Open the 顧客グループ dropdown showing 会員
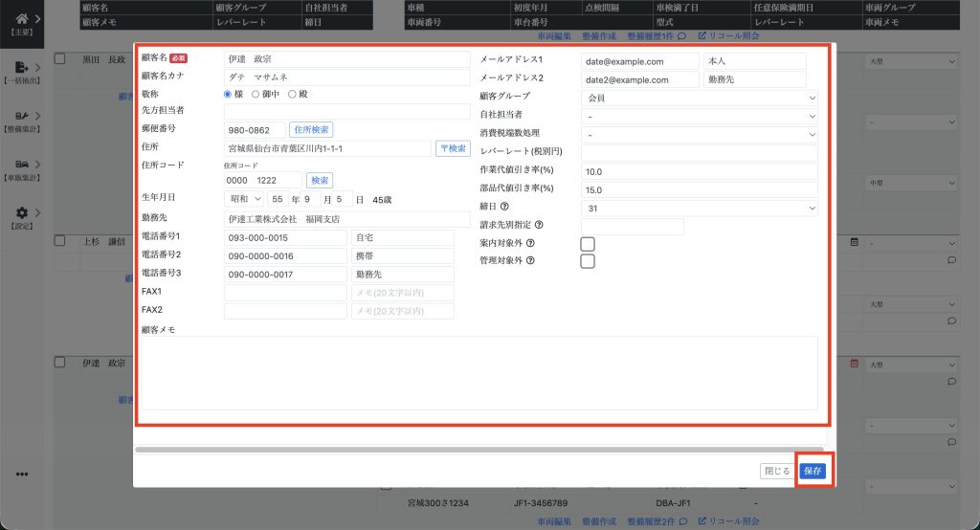The image size is (980, 530). tap(699, 98)
